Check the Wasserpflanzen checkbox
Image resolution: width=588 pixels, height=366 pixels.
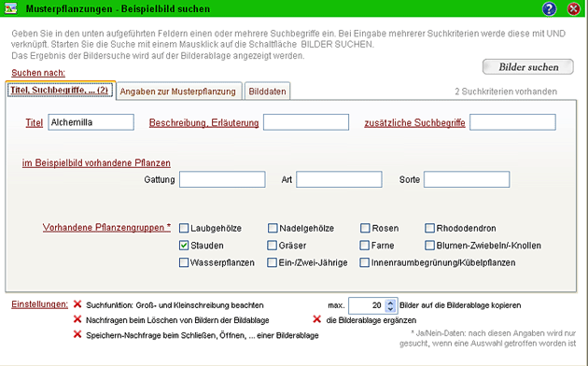pyautogui.click(x=184, y=262)
